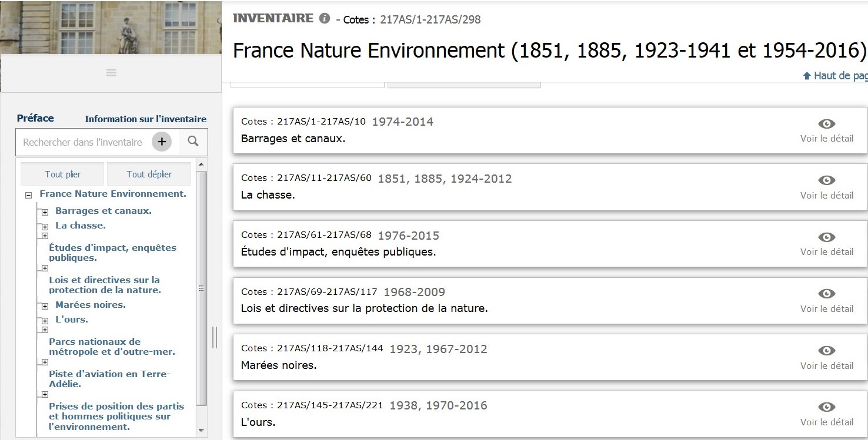Select Parcs nationaux de métropole et d'outre-mer
The height and width of the screenshot is (440, 868).
pyautogui.click(x=112, y=347)
